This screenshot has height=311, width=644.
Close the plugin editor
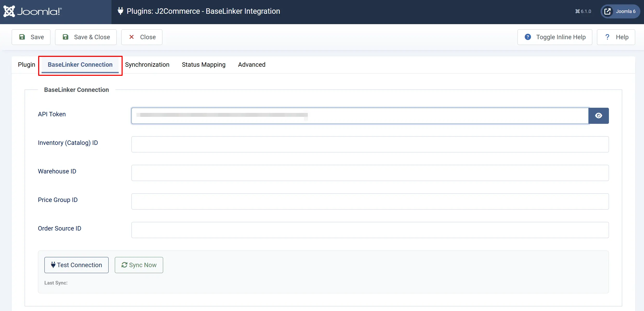click(x=142, y=37)
